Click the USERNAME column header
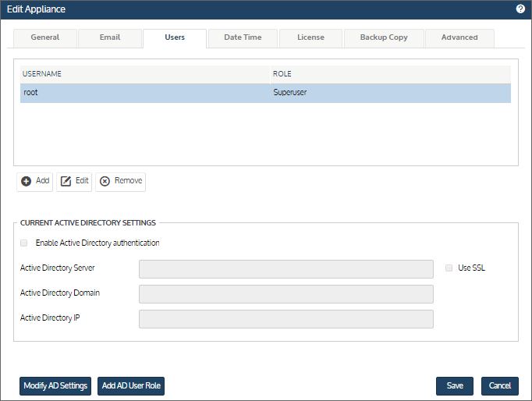 tap(144, 74)
